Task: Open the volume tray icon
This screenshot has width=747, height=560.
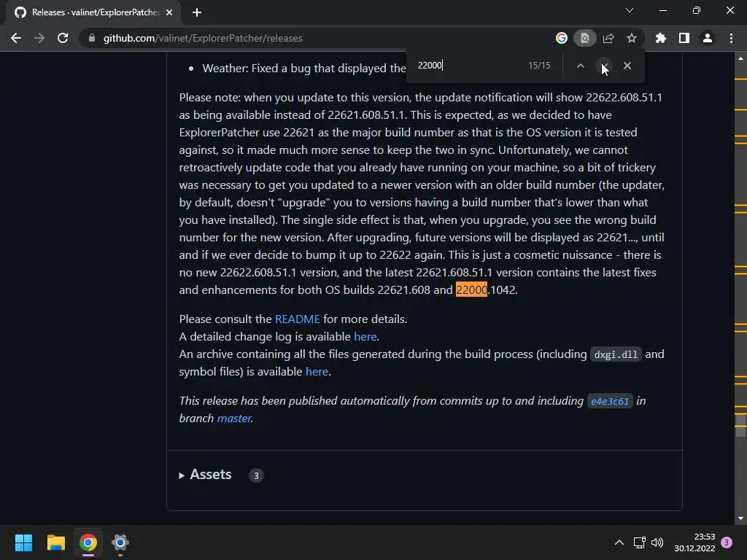Action: [657, 542]
